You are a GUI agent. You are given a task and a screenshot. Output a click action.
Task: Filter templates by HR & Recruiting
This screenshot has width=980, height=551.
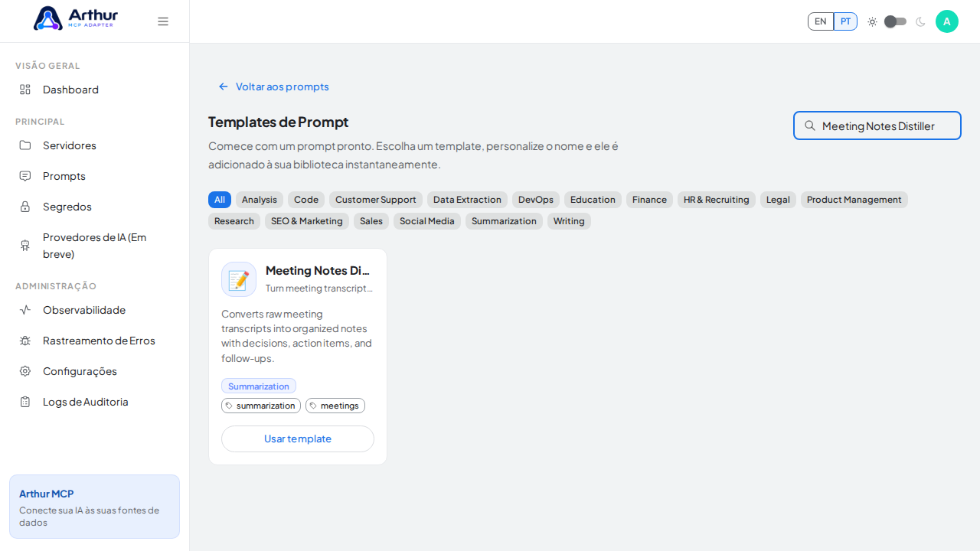[x=717, y=200]
